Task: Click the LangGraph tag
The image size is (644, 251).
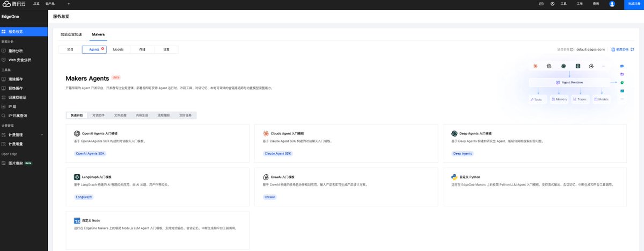Action: tap(84, 197)
